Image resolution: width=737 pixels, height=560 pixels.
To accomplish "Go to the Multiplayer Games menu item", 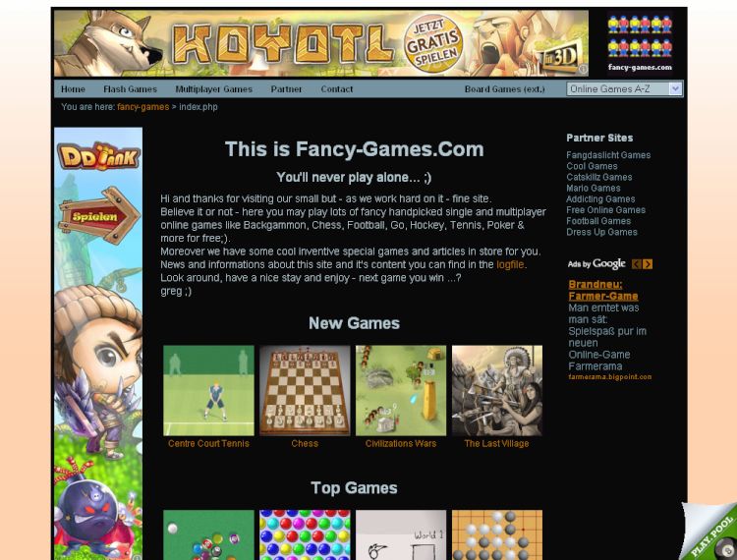I will [214, 89].
